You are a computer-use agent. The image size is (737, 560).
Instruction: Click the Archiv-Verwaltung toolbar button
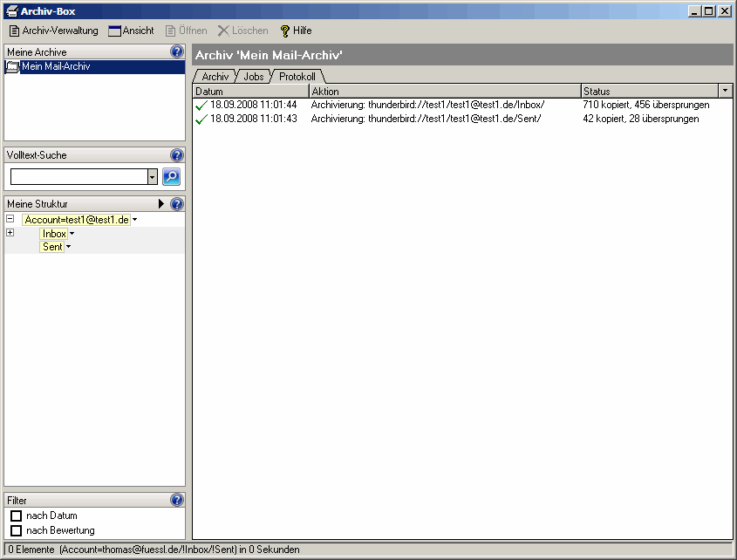[x=53, y=31]
